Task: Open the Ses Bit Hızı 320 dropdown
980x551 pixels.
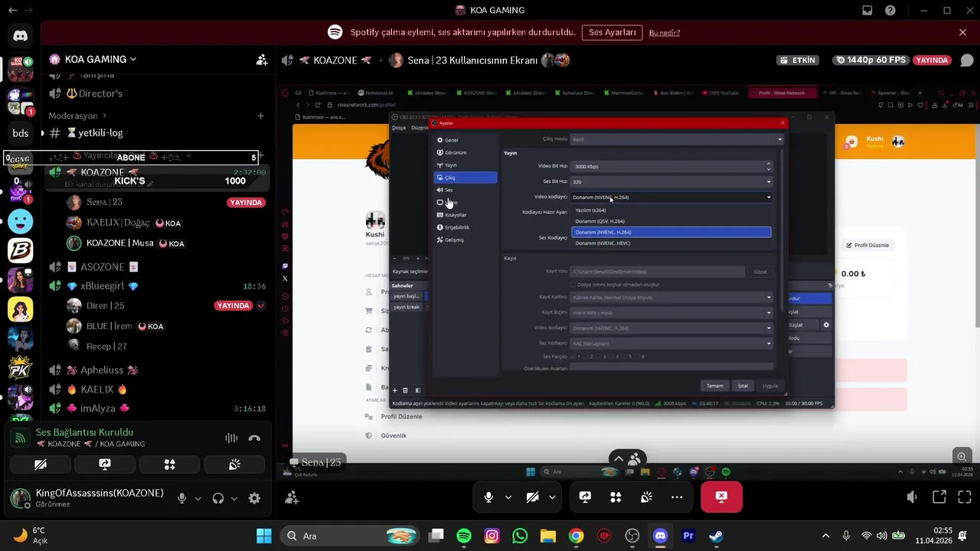Action: click(x=672, y=181)
